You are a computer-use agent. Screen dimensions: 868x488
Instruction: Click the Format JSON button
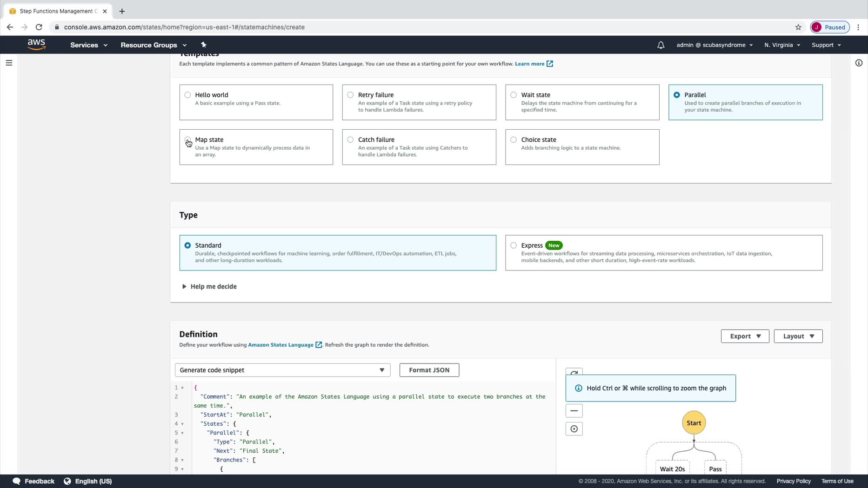pos(429,370)
